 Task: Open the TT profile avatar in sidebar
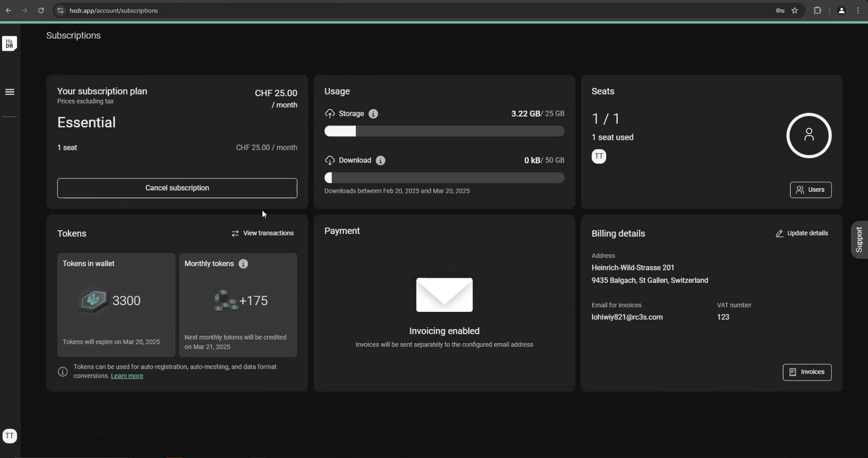9,436
